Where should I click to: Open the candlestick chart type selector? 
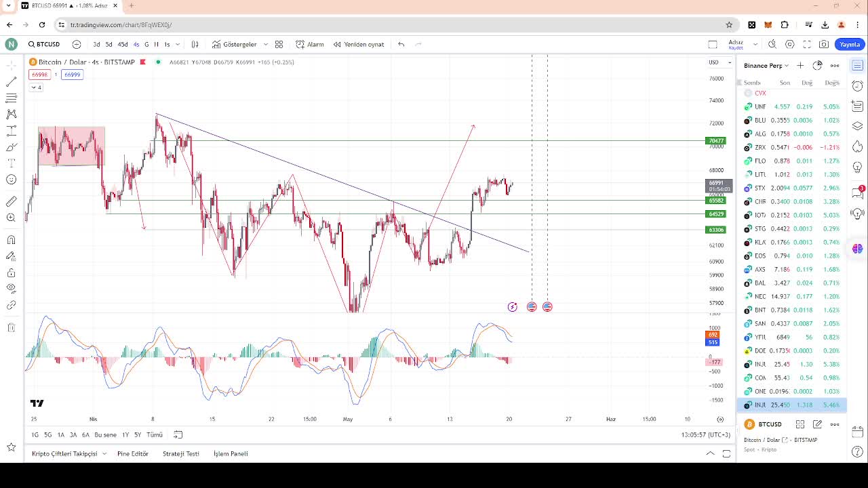point(195,44)
